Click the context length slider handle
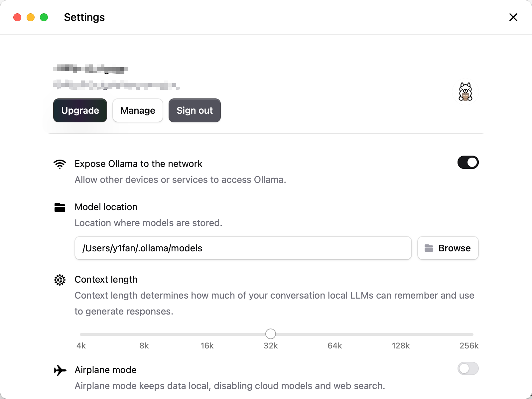This screenshot has width=532, height=399. coord(271,334)
